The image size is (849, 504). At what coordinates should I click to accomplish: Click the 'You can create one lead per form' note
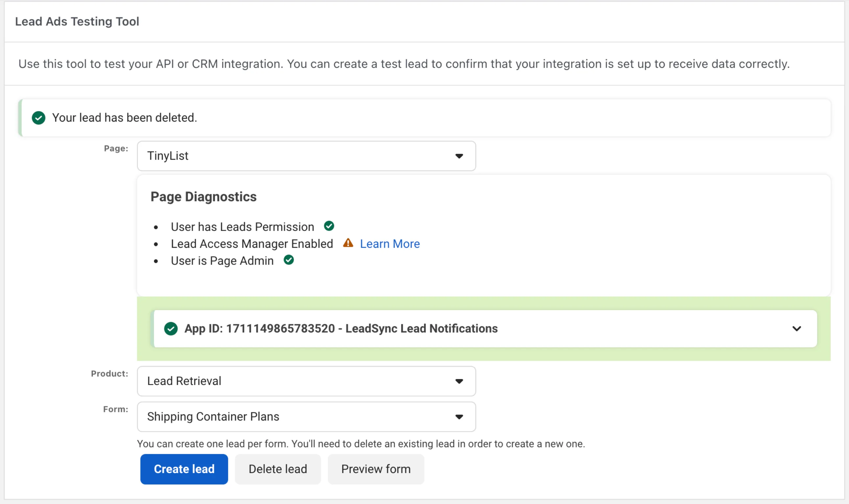pos(361,444)
